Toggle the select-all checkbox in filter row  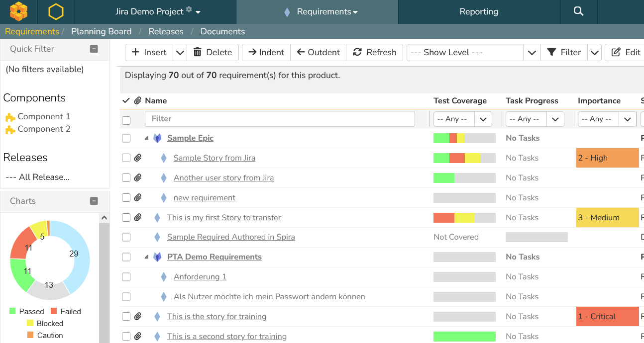coord(126,120)
